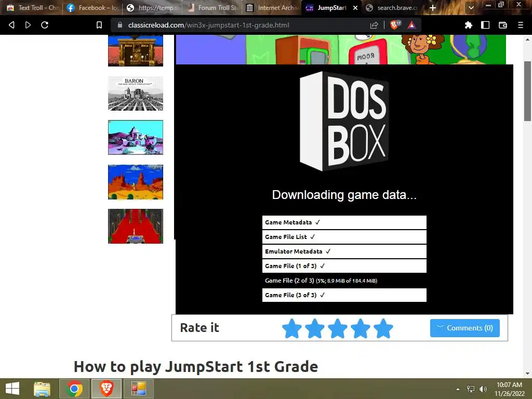The image size is (532, 399).
Task: Click the Emulator Metadata row
Action: click(x=344, y=251)
